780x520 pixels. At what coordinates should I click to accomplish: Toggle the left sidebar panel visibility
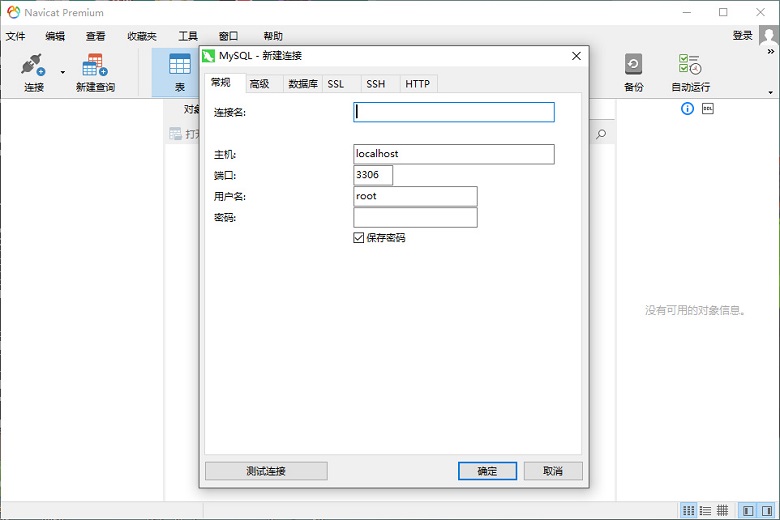click(x=748, y=510)
